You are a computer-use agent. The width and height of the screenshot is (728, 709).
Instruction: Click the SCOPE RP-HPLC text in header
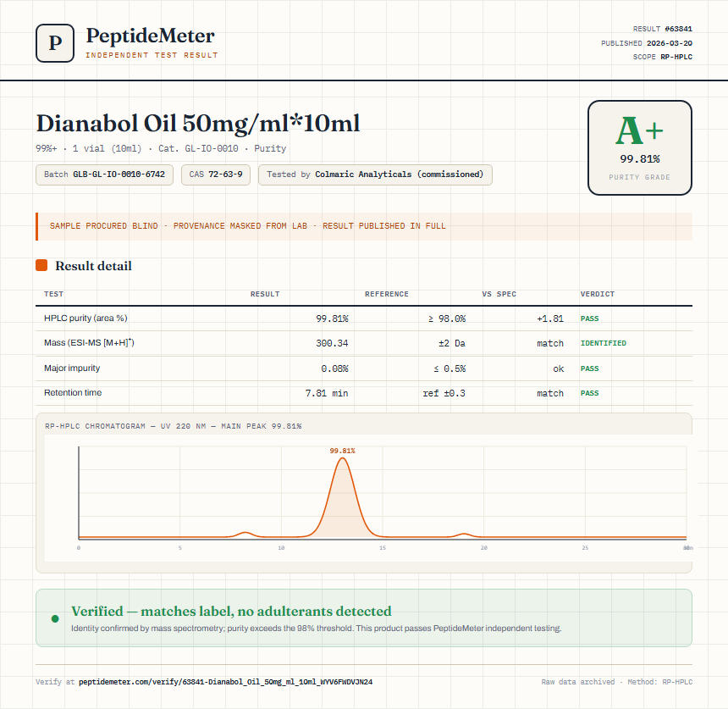point(663,57)
